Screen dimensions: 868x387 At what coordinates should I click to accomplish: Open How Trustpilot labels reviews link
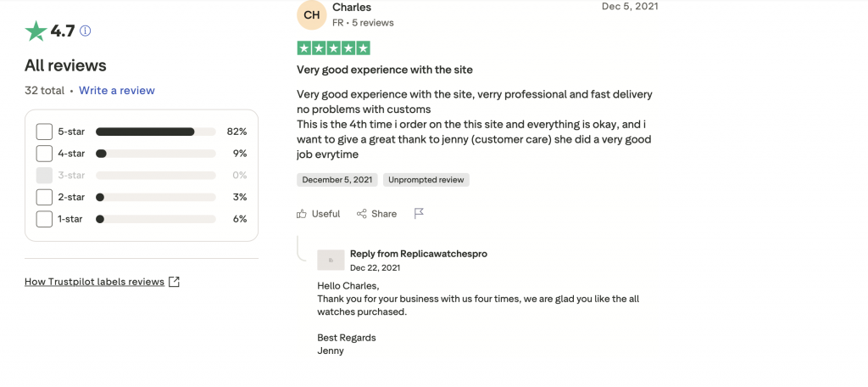pos(94,282)
